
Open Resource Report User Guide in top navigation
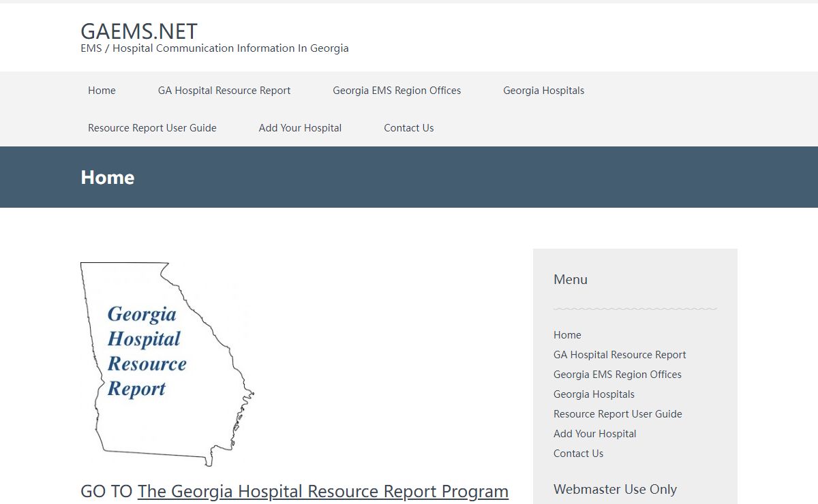click(x=152, y=128)
